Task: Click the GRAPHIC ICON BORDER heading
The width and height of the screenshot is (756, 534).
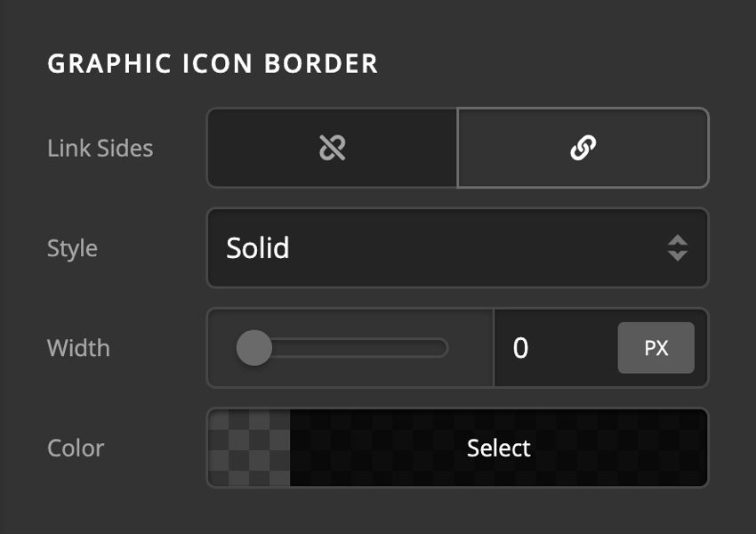Action: point(213,63)
